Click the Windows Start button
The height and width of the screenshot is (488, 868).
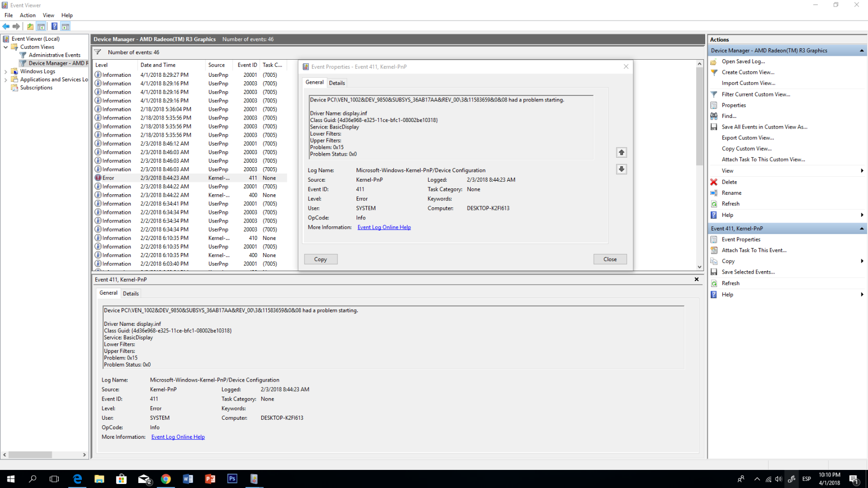[11, 479]
